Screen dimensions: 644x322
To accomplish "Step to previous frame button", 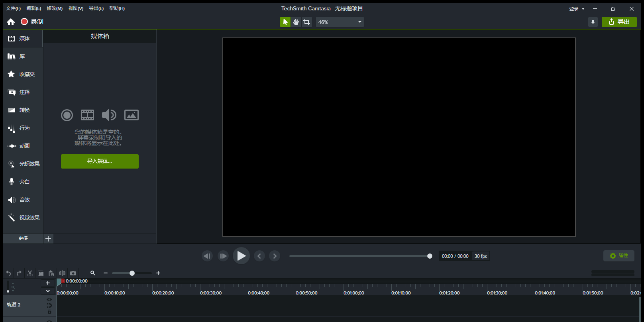I will click(x=207, y=256).
